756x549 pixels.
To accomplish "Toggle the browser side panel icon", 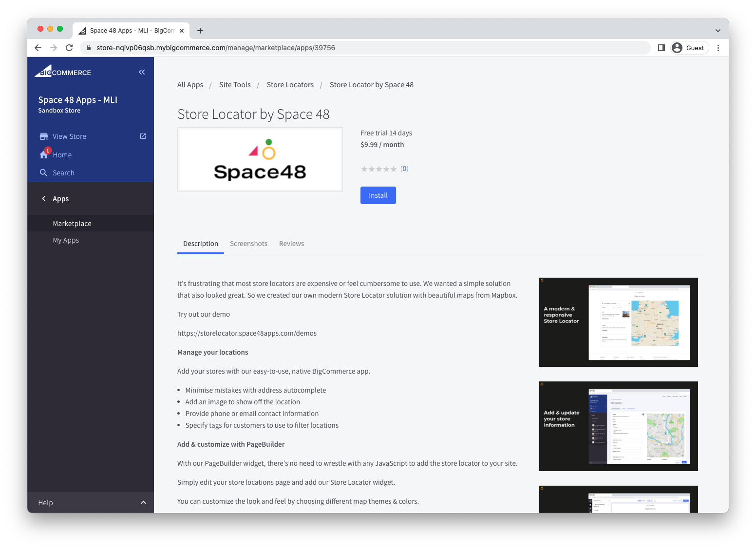I will click(661, 48).
